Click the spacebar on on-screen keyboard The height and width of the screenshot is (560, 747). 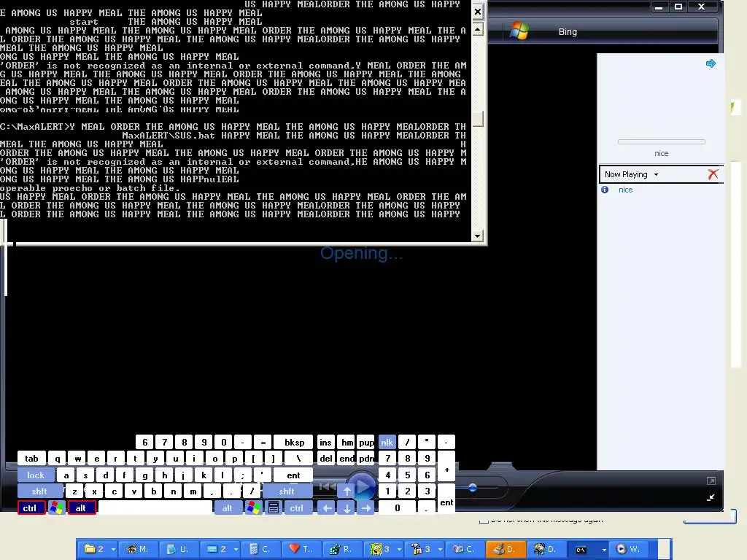[155, 507]
